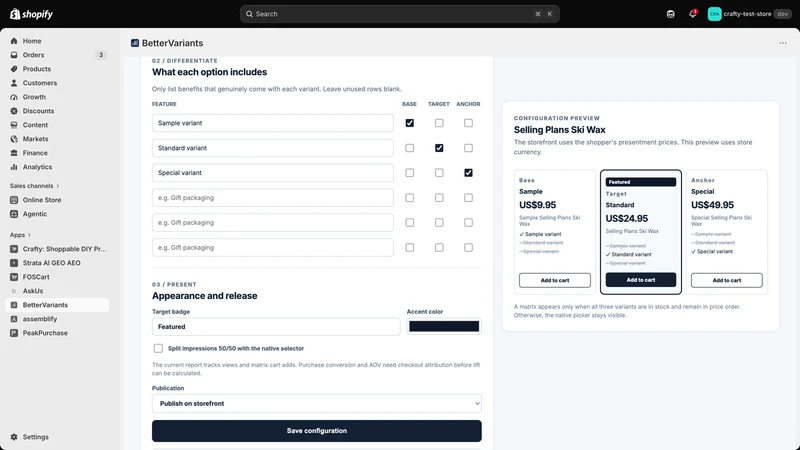Image resolution: width=800 pixels, height=450 pixels.
Task: Open the Publication dropdown
Action: pyautogui.click(x=316, y=403)
